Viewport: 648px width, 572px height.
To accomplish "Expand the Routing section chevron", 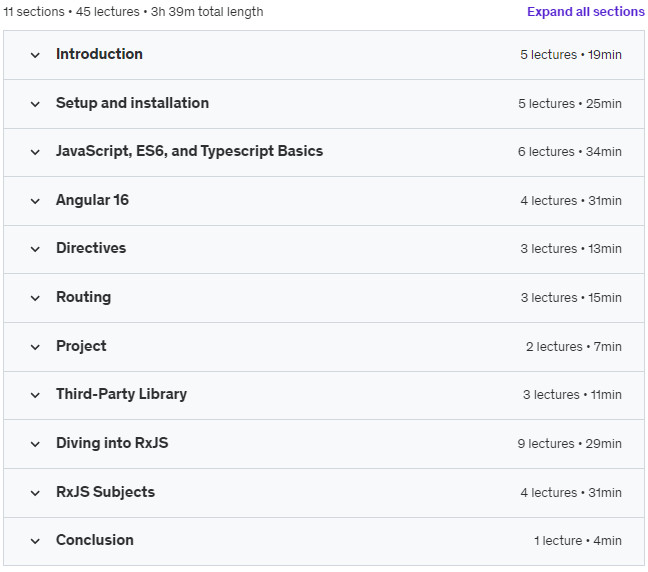I will coord(35,298).
